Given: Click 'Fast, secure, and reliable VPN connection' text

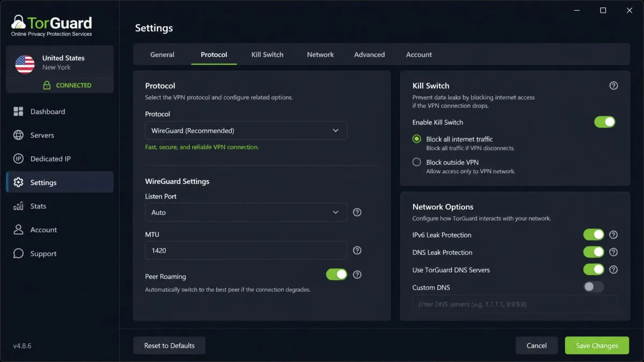Looking at the screenshot, I should [202, 147].
